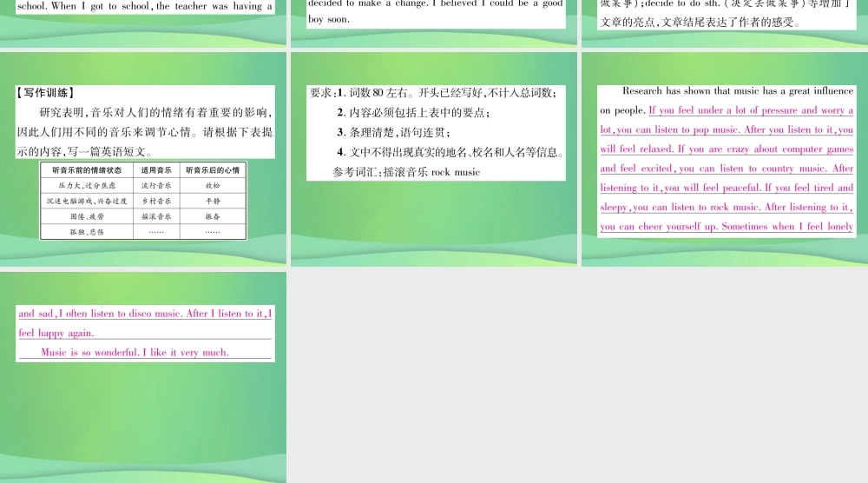Open the slide listing 要求 writing requirements
Image resolution: width=868 pixels, height=483 pixels.
pyautogui.click(x=434, y=159)
